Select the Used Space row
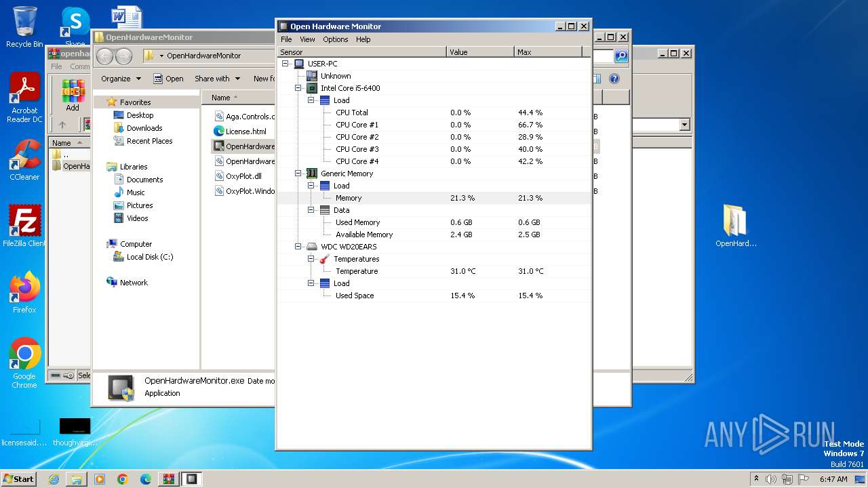The image size is (868, 488). 434,296
